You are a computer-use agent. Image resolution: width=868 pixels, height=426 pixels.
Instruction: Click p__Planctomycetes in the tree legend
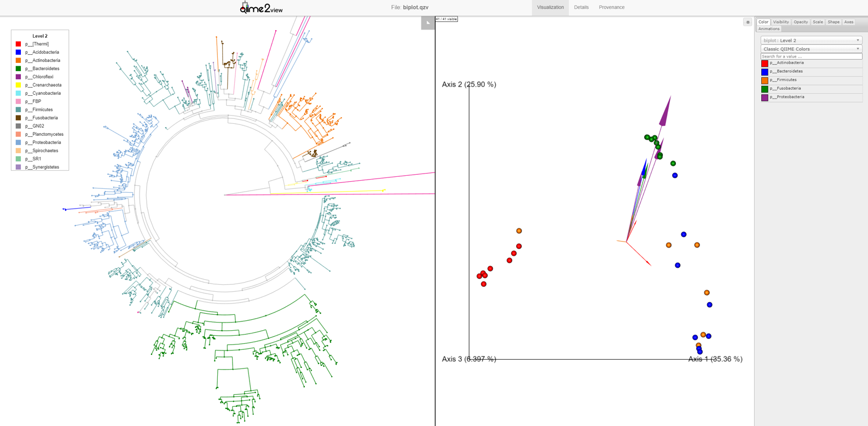pyautogui.click(x=44, y=134)
